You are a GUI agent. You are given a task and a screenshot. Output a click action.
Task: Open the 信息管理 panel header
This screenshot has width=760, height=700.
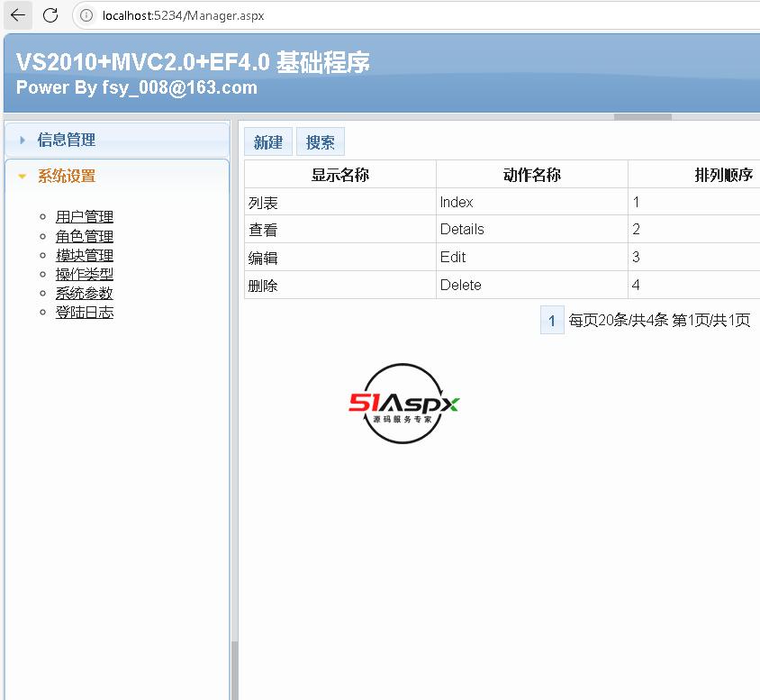(x=117, y=141)
